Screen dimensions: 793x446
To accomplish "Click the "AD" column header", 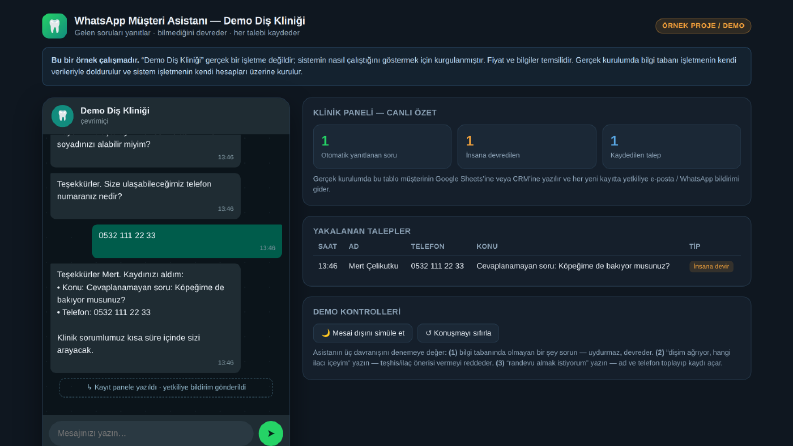I will pyautogui.click(x=354, y=247).
